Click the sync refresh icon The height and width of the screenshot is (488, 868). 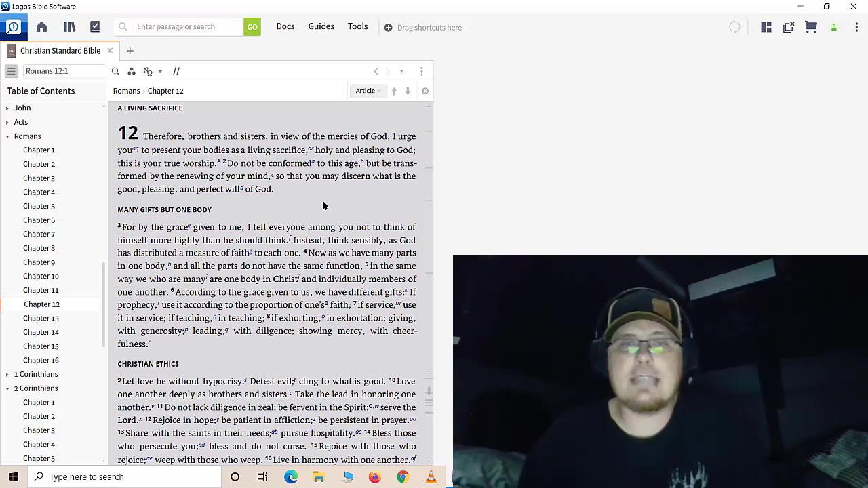tap(734, 27)
